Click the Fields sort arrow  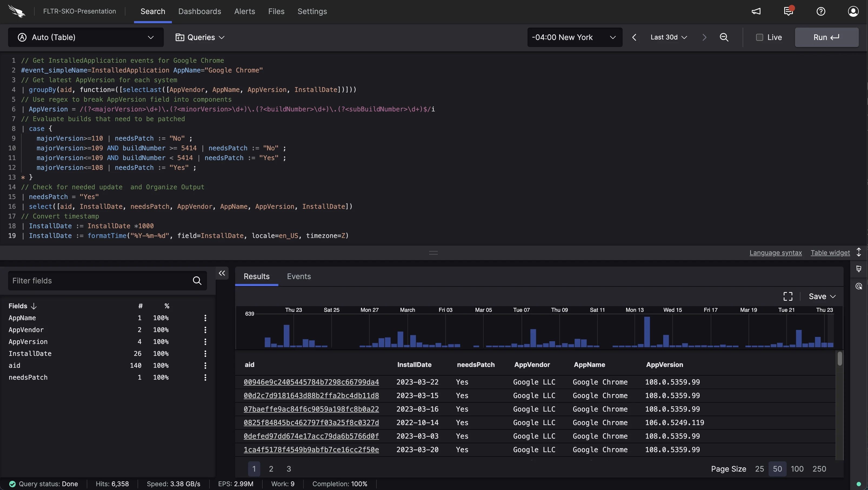34,306
